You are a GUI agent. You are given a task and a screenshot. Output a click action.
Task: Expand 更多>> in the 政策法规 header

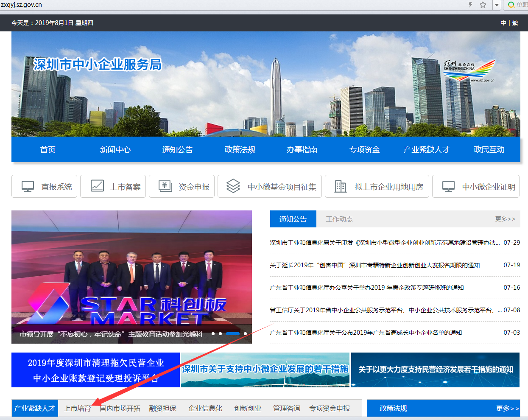507,408
